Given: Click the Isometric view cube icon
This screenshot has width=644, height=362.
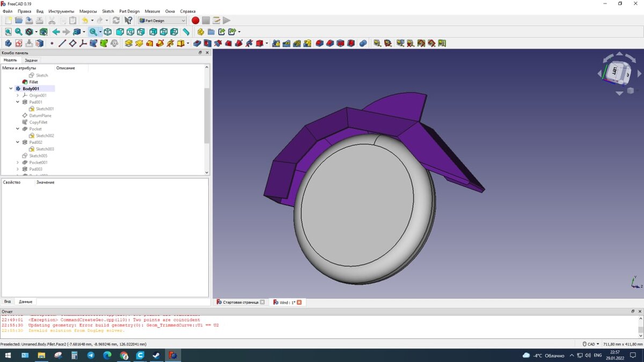Looking at the screenshot, I should click(x=107, y=32).
